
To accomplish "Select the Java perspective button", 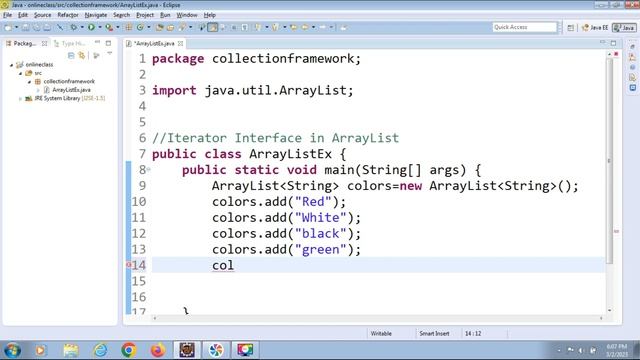I will click(624, 28).
